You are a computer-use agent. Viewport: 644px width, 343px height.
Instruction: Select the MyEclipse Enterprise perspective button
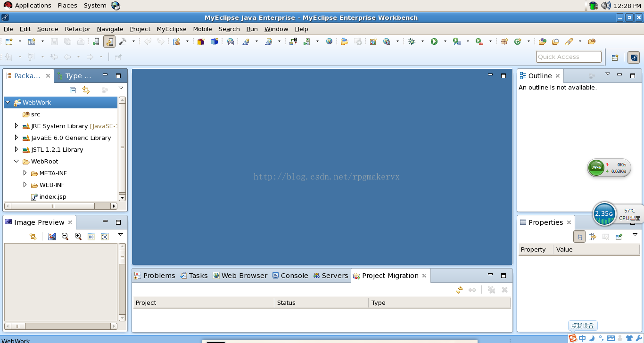[634, 57]
